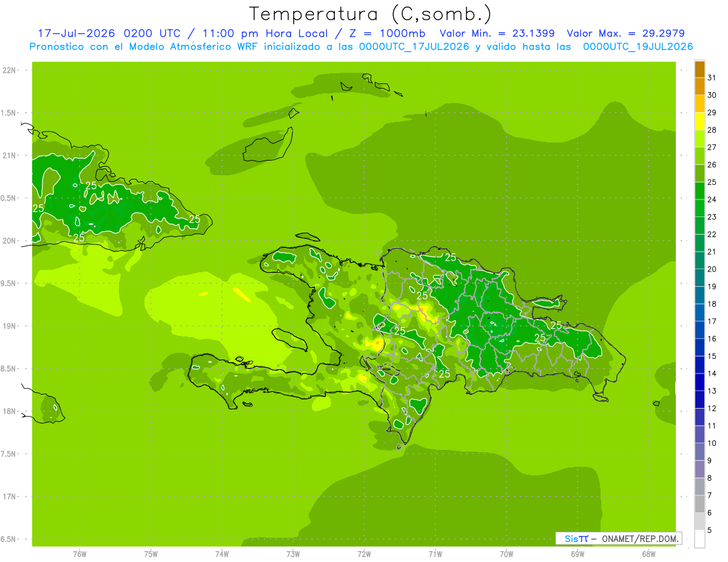Click the '6.5N' latitude axis label

8,539
